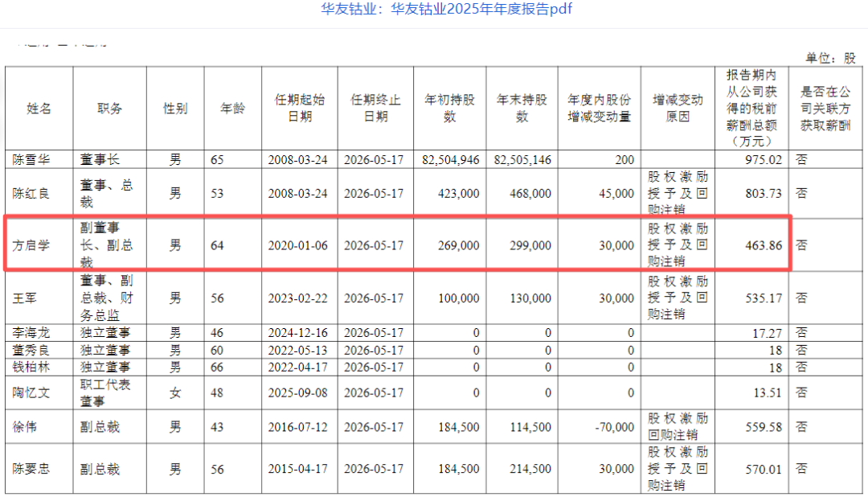Click the name 李海龙
The height and width of the screenshot is (497, 868).
(31, 333)
